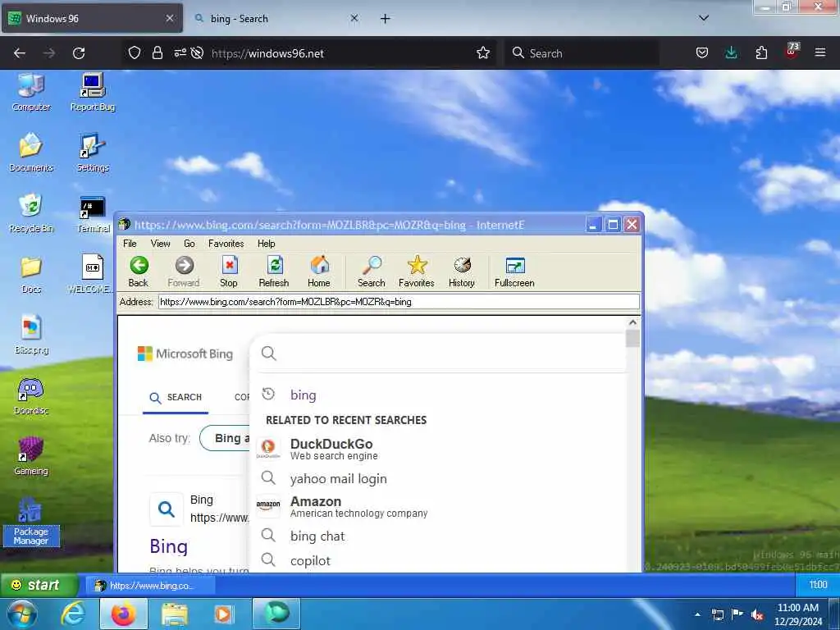This screenshot has width=840, height=630.
Task: Open History in InternetExplorer toolbar
Action: click(x=462, y=272)
